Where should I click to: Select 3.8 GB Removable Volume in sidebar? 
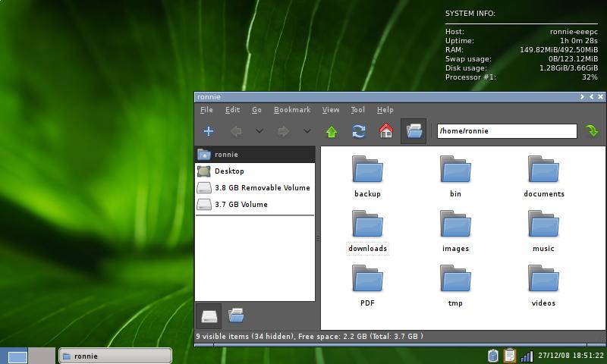coord(262,187)
